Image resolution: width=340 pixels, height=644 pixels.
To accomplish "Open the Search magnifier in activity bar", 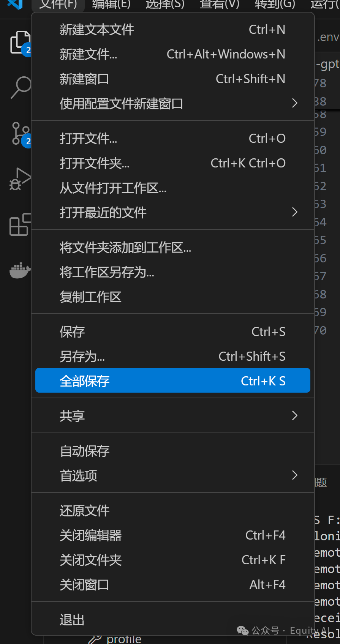I will pyautogui.click(x=20, y=87).
